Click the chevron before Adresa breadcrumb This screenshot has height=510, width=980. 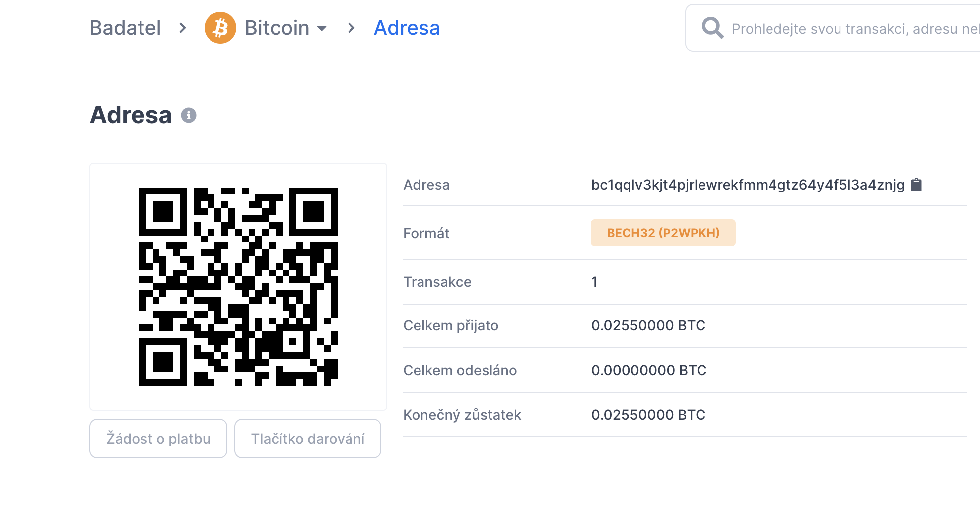[x=351, y=28]
